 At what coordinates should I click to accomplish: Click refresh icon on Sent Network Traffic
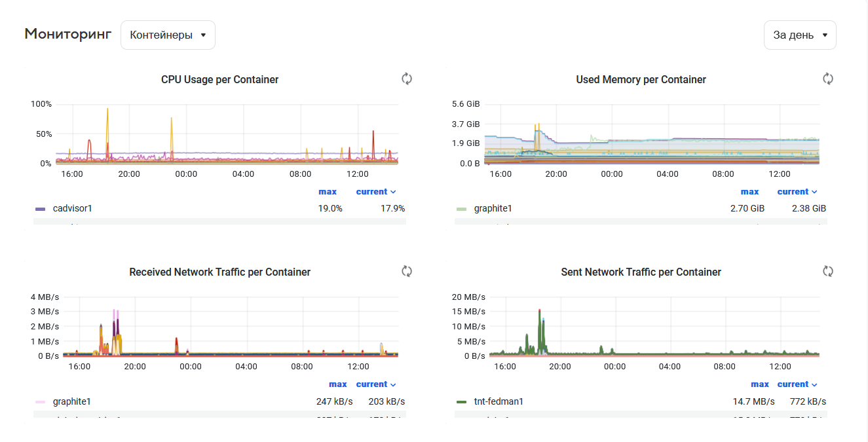point(828,272)
